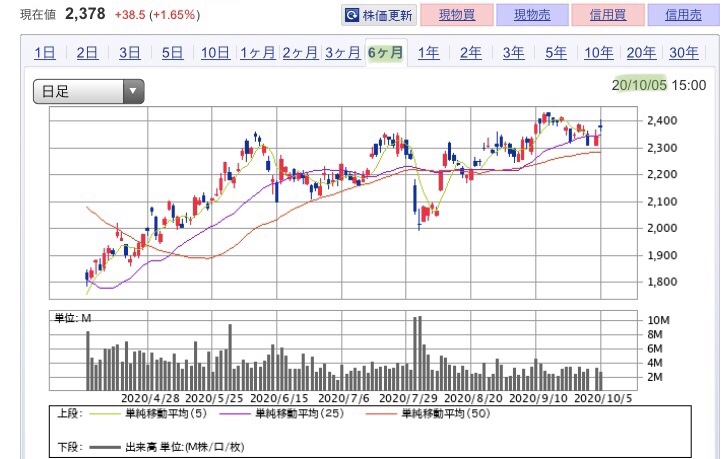
Task: Click the 2020/10/5 date axis label
Action: pos(603,398)
